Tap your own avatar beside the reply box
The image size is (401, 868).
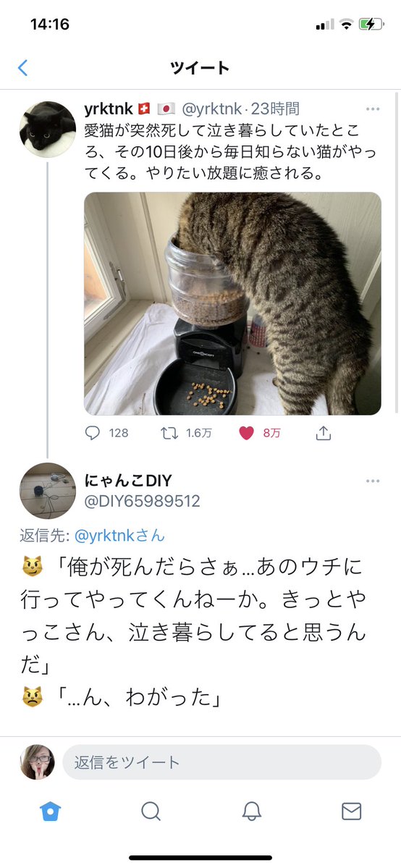(38, 762)
